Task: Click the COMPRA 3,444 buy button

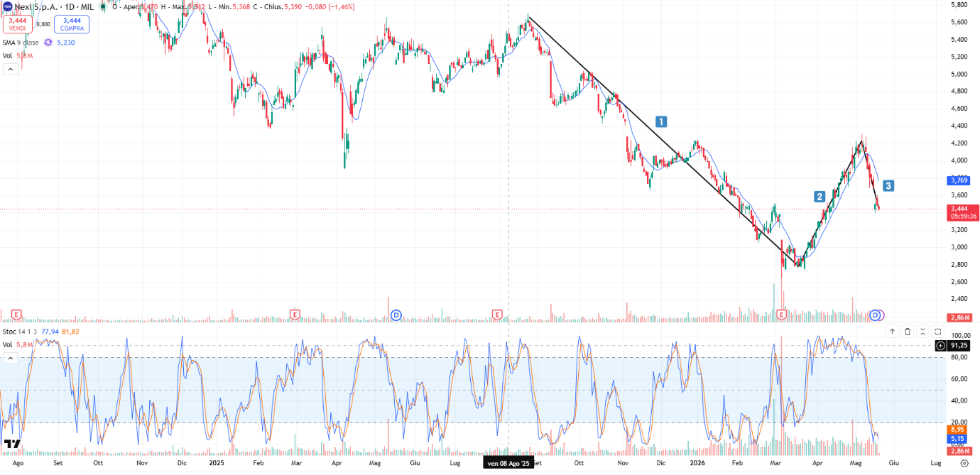Action: click(72, 25)
